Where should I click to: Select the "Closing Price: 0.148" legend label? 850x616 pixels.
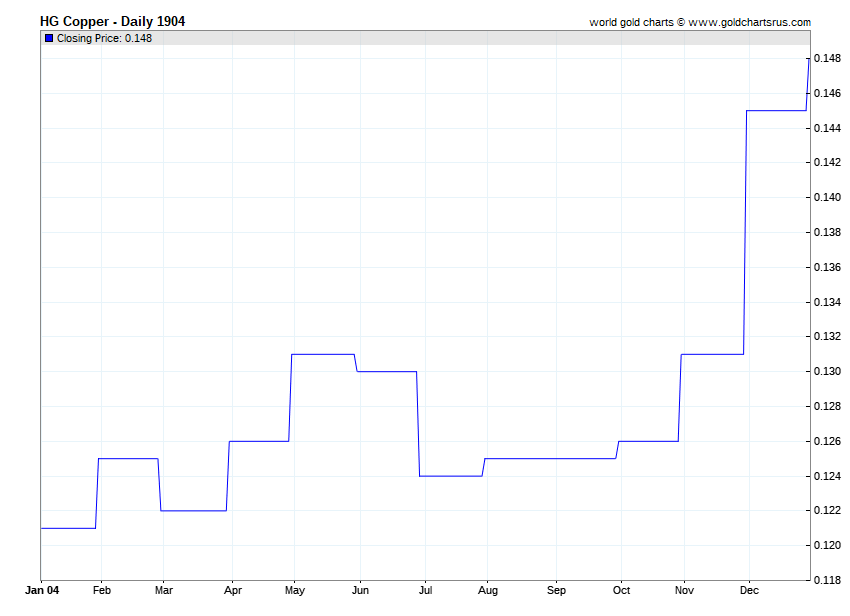pyautogui.click(x=104, y=38)
